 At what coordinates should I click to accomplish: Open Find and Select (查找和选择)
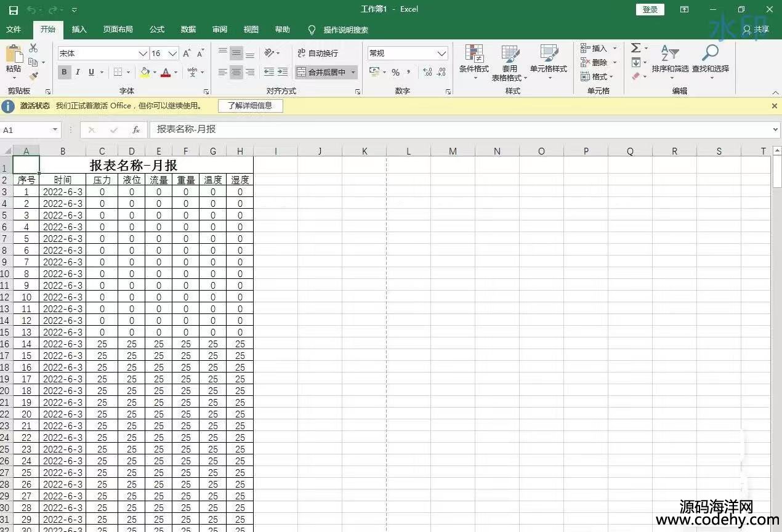[710, 63]
